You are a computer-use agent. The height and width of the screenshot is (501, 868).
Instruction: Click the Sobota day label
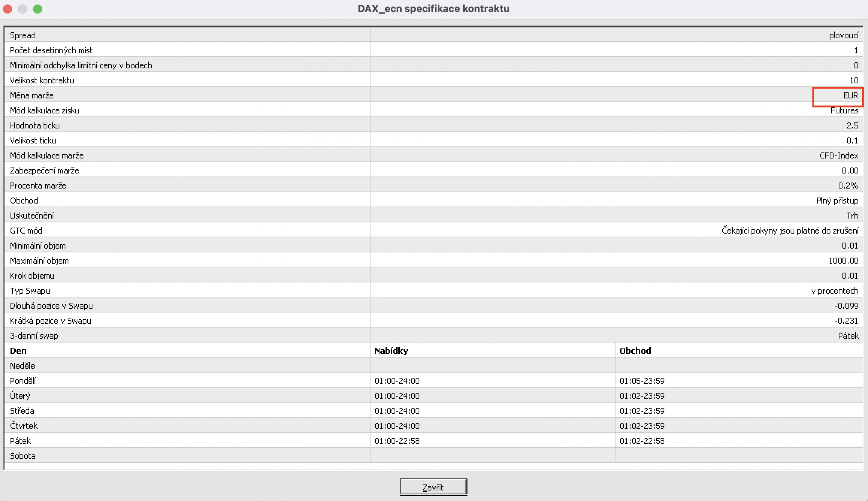(23, 456)
